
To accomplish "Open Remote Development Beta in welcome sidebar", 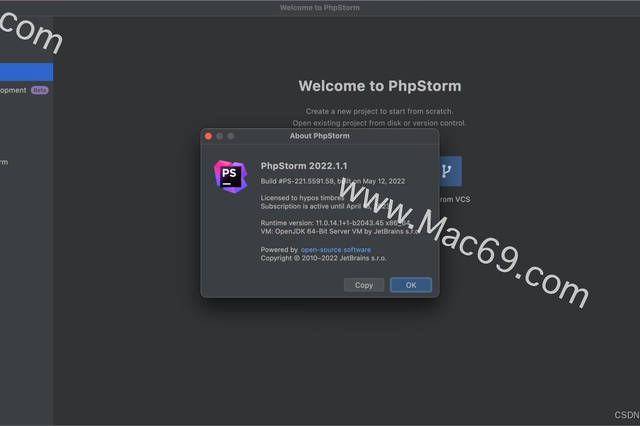I will 24,90.
